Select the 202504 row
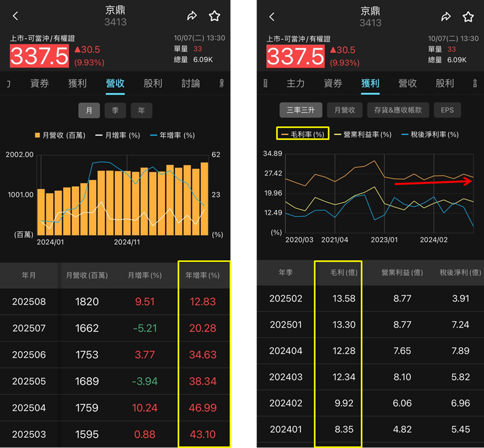484x448 pixels. coord(115,407)
